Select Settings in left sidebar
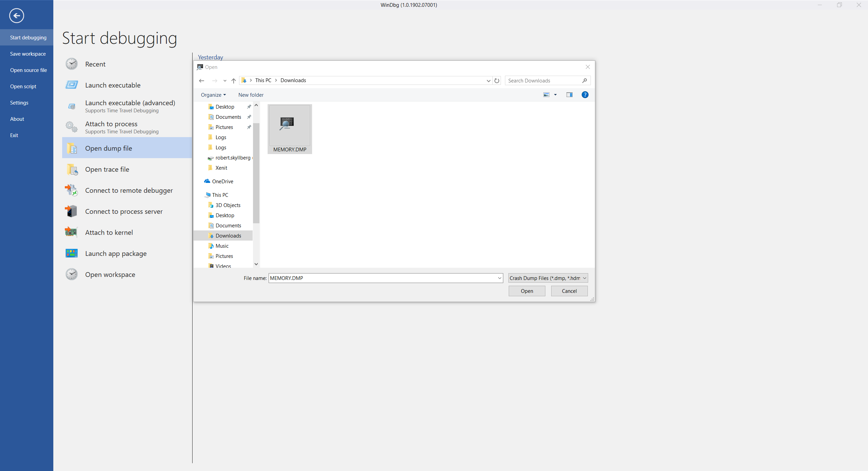The height and width of the screenshot is (471, 868). pos(19,102)
